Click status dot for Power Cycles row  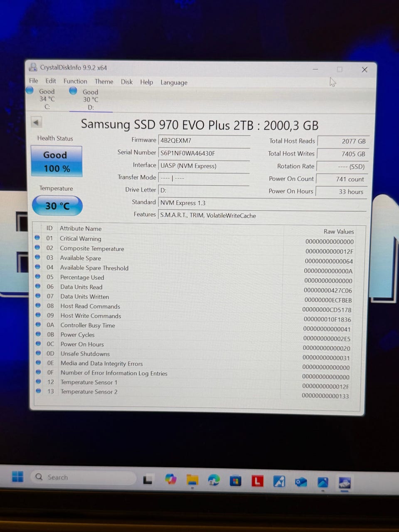tap(38, 334)
